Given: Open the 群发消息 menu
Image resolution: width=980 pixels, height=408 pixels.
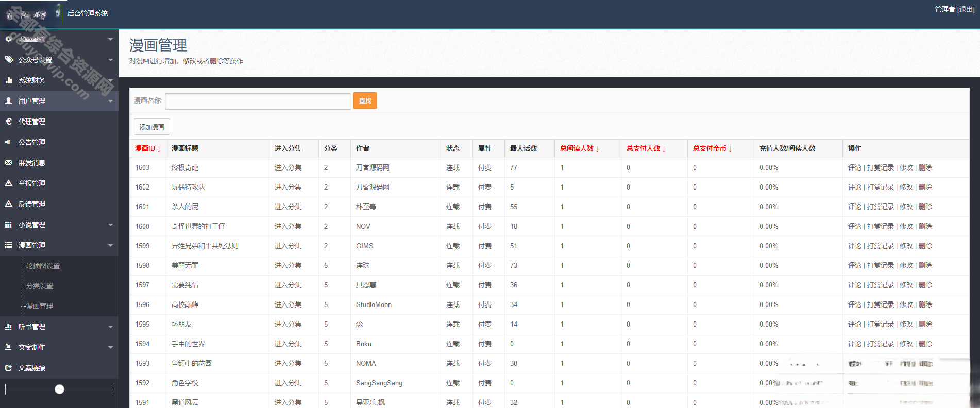Looking at the screenshot, I should (x=59, y=163).
